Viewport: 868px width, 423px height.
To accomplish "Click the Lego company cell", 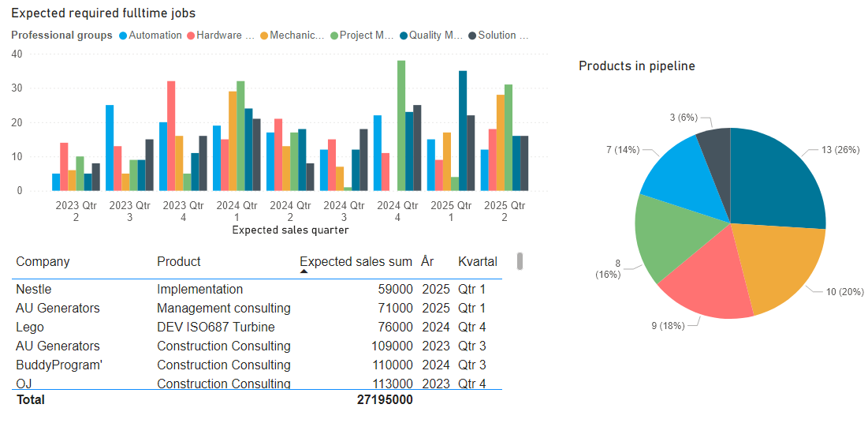I will (x=30, y=327).
